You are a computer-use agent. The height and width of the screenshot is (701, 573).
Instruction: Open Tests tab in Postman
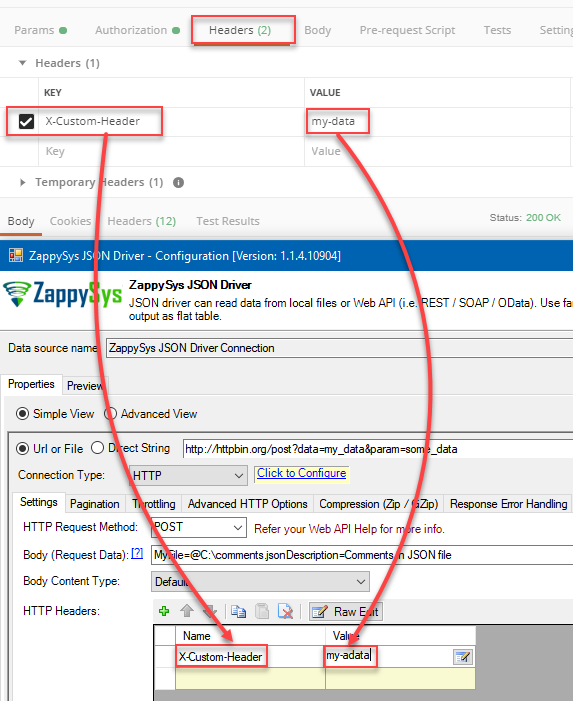pos(497,30)
